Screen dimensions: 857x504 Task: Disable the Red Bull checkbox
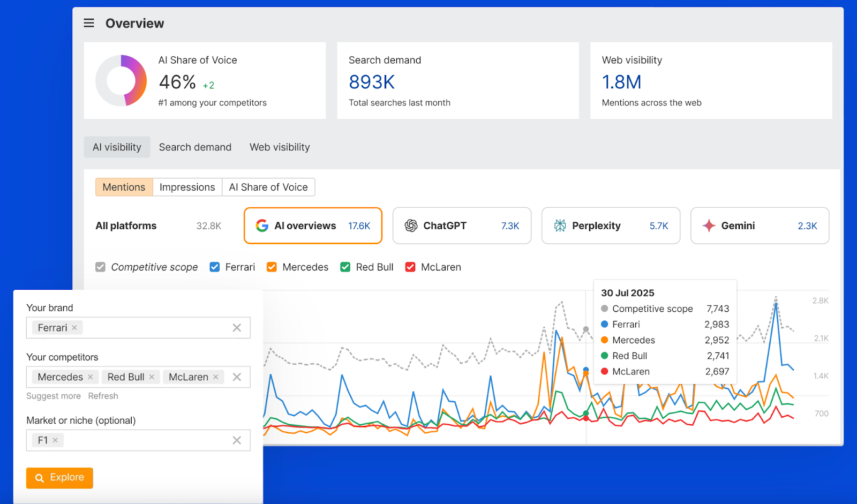pos(345,267)
